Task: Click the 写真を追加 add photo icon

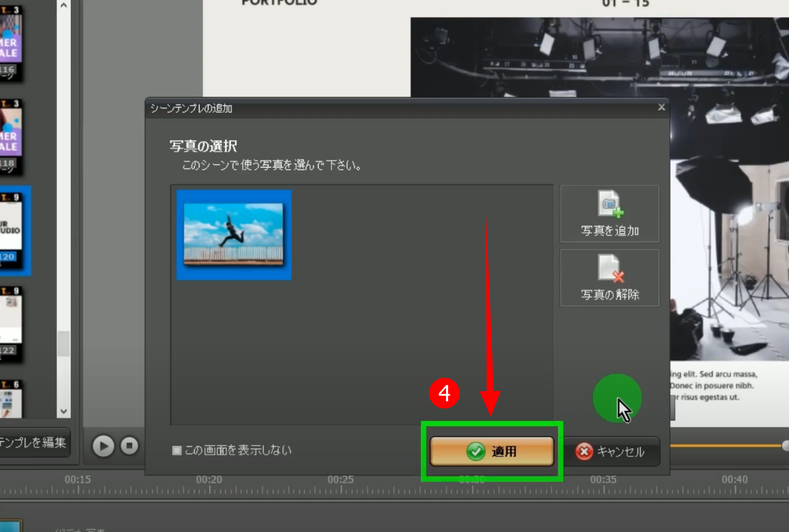Action: pyautogui.click(x=610, y=204)
